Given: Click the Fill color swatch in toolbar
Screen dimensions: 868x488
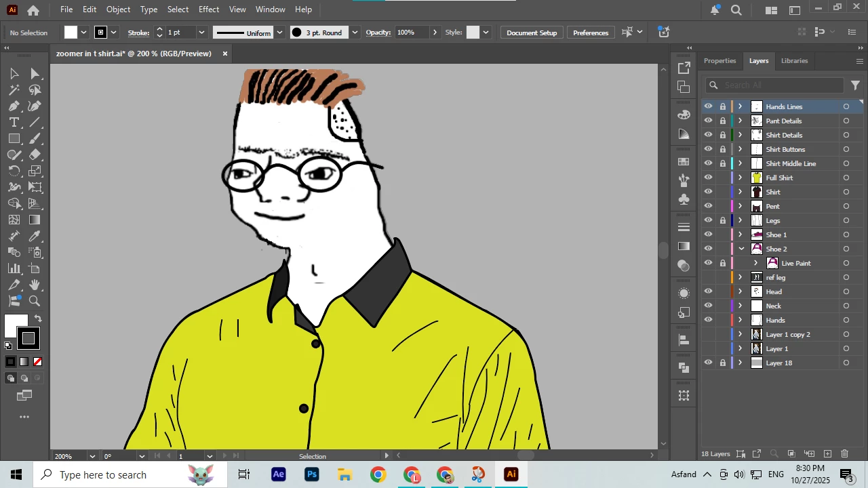Looking at the screenshot, I should pyautogui.click(x=16, y=326).
